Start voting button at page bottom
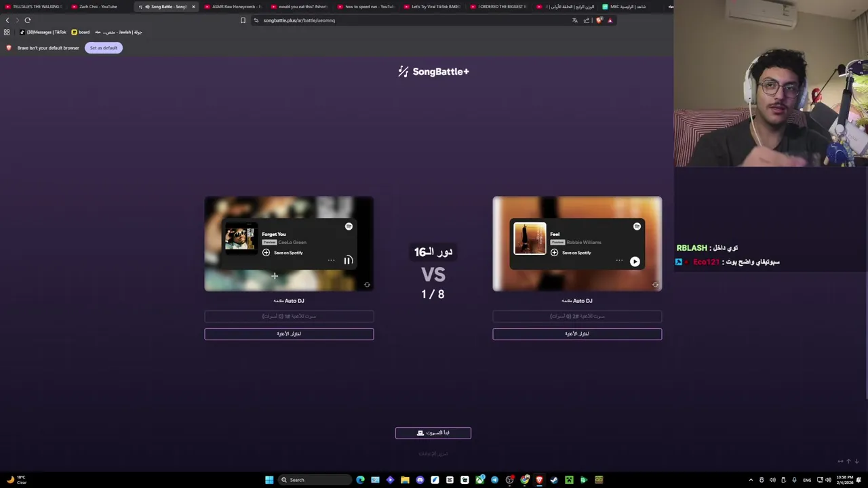The image size is (868, 488). click(433, 432)
